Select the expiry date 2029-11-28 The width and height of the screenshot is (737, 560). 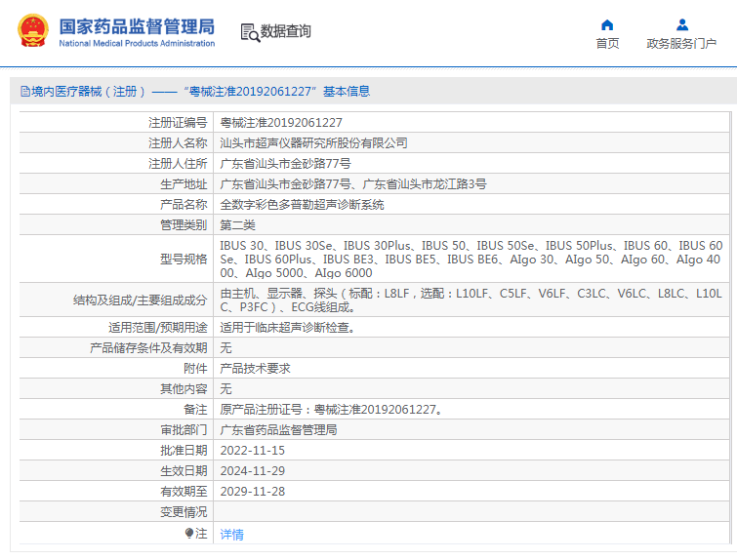pos(252,491)
